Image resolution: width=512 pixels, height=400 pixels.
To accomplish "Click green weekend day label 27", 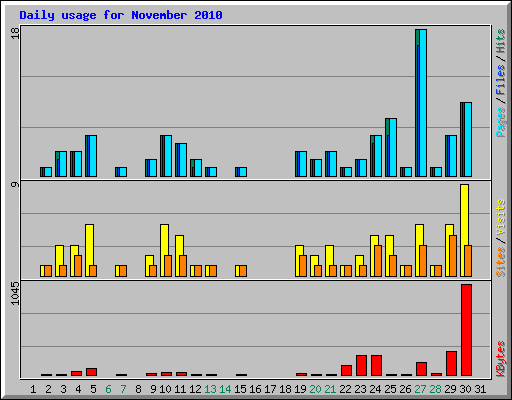I will coord(420,389).
